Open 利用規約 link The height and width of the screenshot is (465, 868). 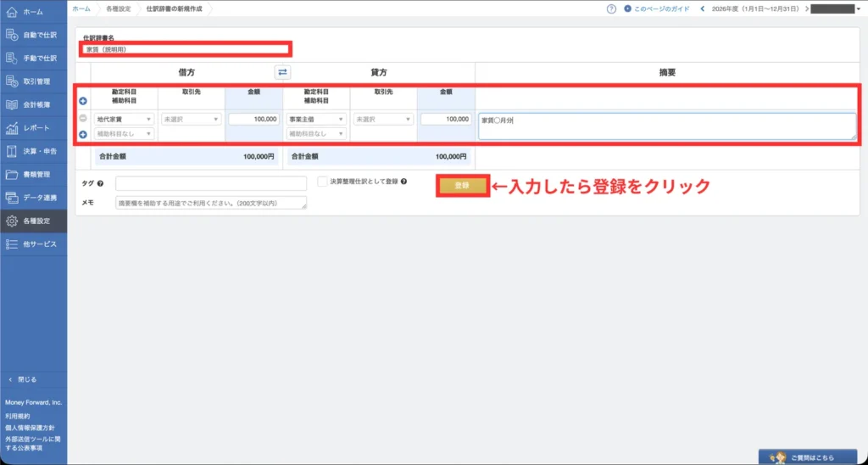[x=18, y=416]
